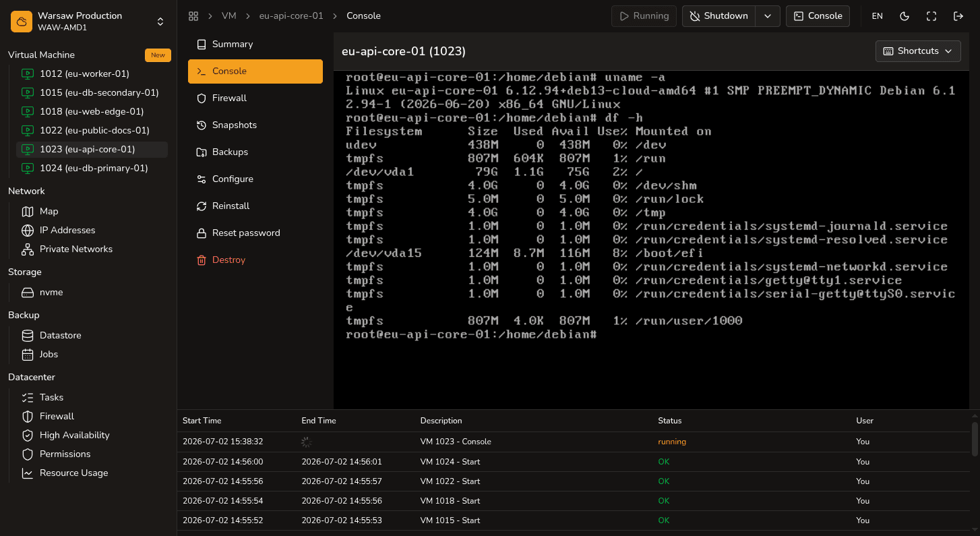This screenshot has height=536, width=980.
Task: Open Private Networks page
Action: (x=92, y=249)
